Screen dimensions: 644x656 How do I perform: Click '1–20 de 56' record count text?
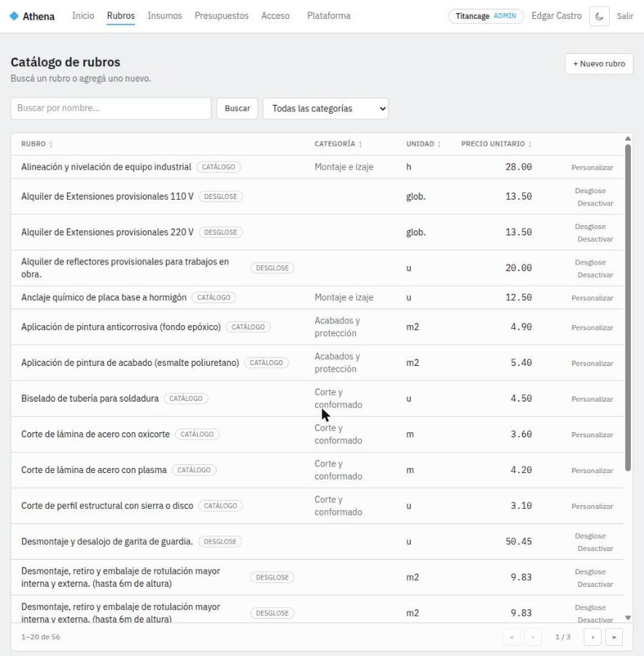[41, 637]
